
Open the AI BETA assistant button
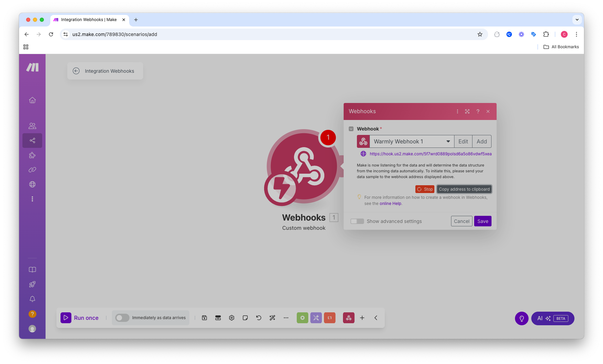[553, 318]
